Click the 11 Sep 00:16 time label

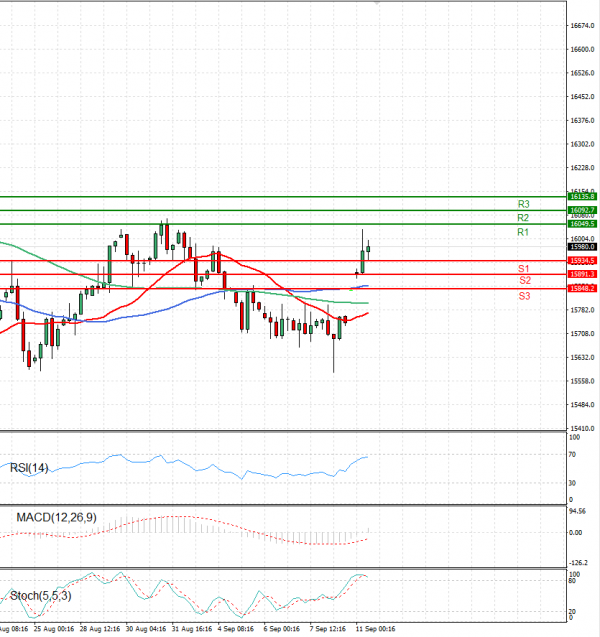[375, 629]
